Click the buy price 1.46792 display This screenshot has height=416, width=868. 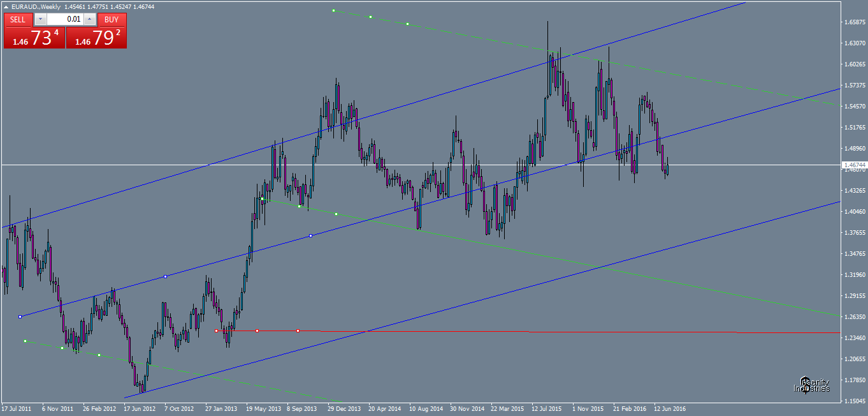click(96, 37)
